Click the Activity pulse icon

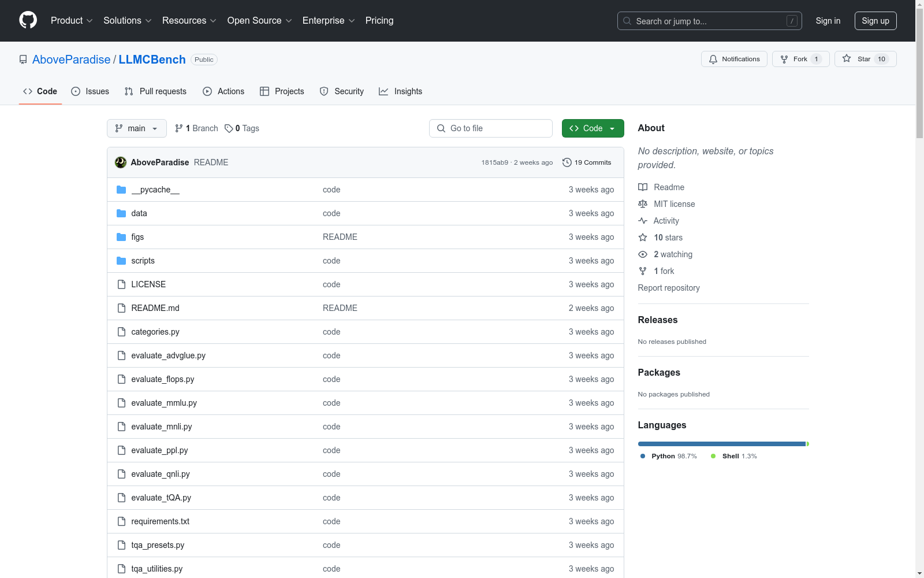click(643, 221)
